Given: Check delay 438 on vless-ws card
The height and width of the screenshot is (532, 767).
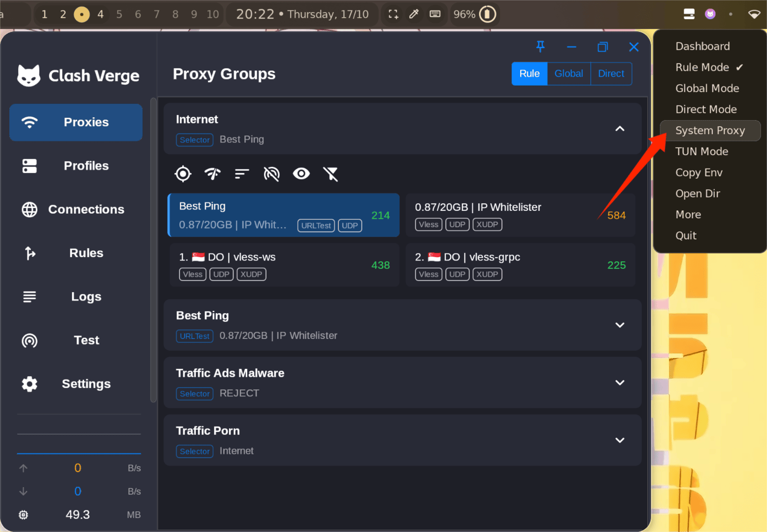Looking at the screenshot, I should tap(380, 265).
